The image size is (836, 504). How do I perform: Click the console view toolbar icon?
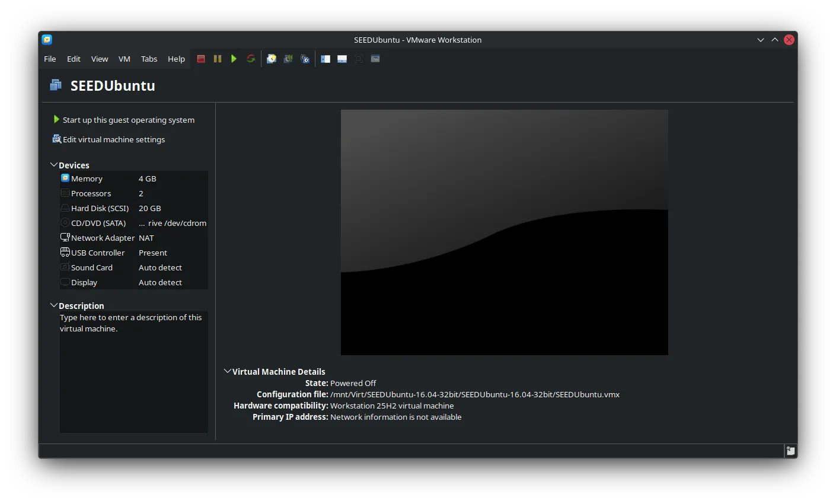(x=375, y=59)
